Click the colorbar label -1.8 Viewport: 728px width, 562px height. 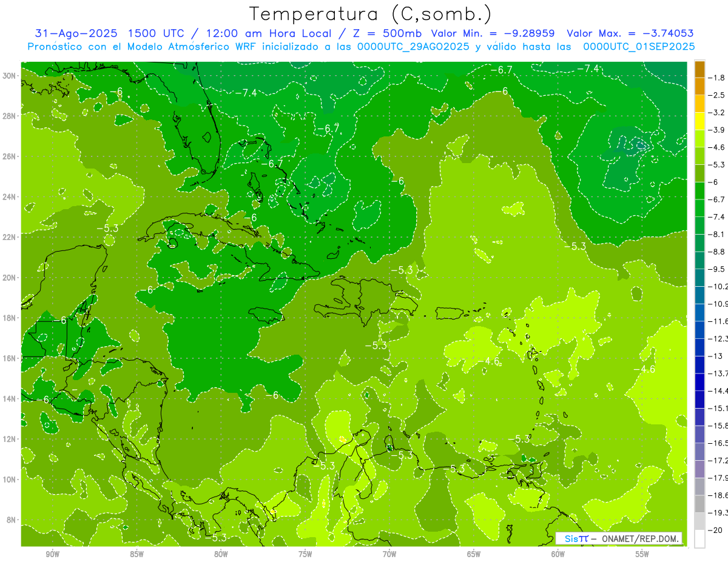pyautogui.click(x=716, y=78)
